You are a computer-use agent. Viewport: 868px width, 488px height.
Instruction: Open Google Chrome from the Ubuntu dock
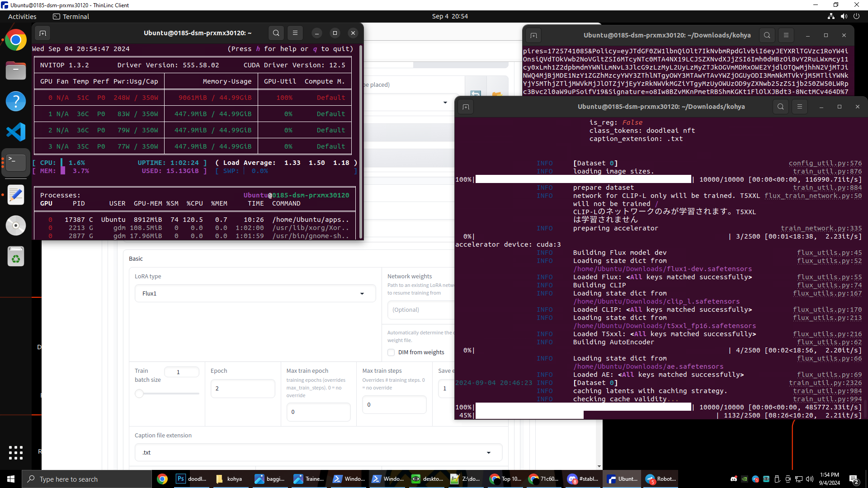(16, 41)
